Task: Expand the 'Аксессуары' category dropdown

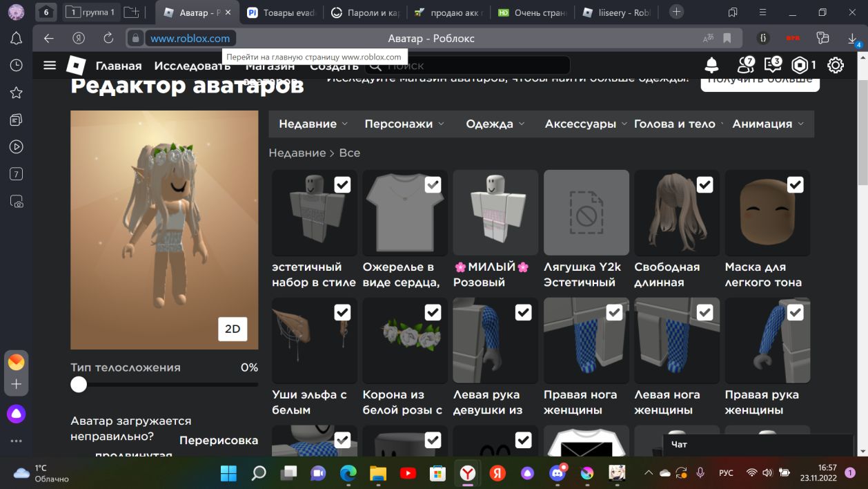Action: click(x=586, y=124)
